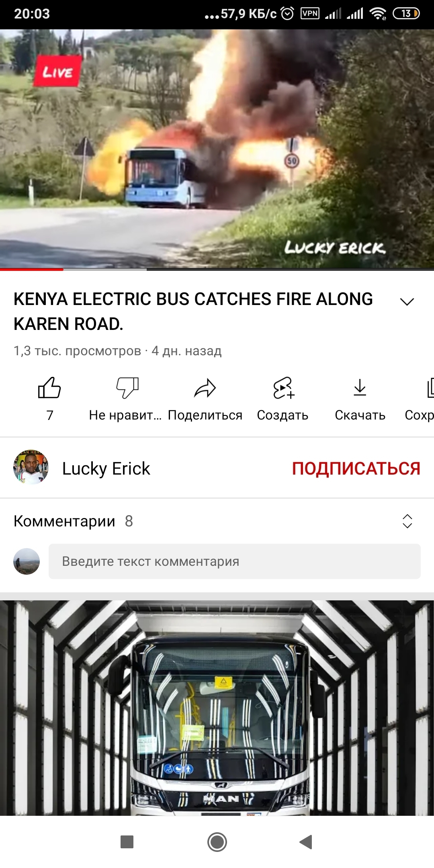
Task: Expand the video description chevron
Action: pyautogui.click(x=407, y=302)
